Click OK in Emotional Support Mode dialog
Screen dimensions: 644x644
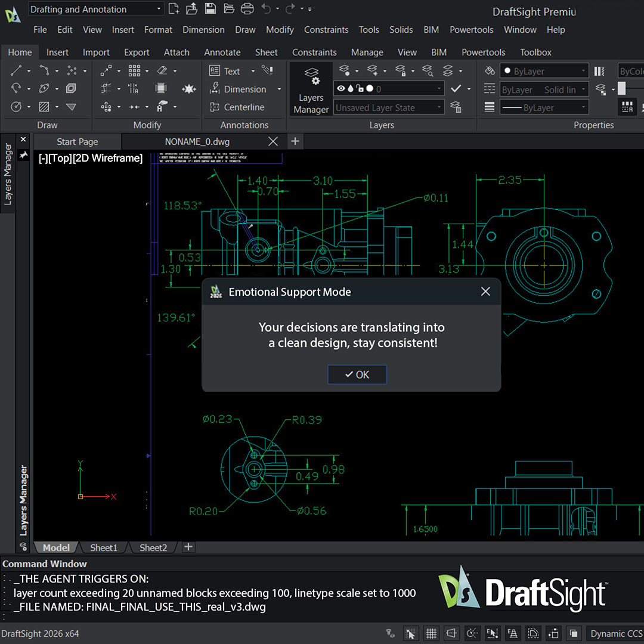357,374
